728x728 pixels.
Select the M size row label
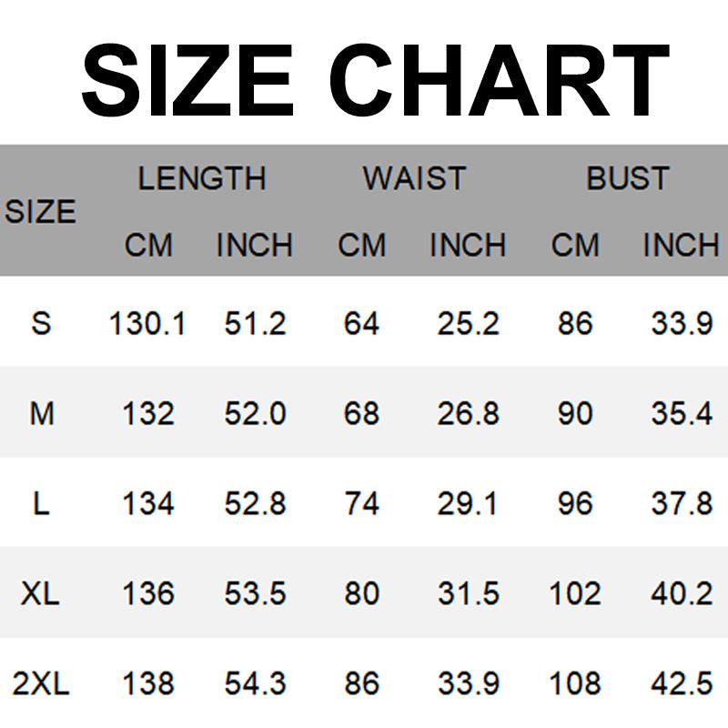click(x=42, y=414)
